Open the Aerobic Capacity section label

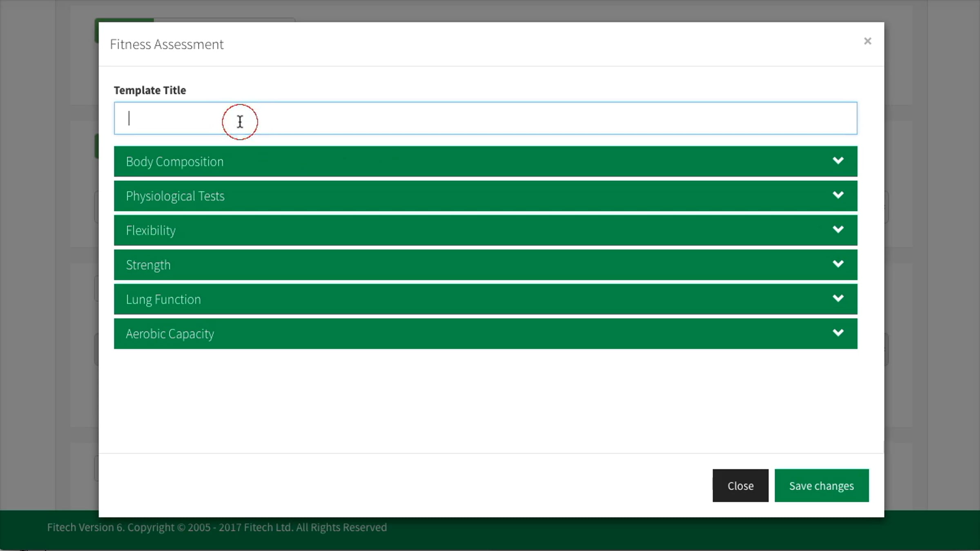click(x=170, y=334)
